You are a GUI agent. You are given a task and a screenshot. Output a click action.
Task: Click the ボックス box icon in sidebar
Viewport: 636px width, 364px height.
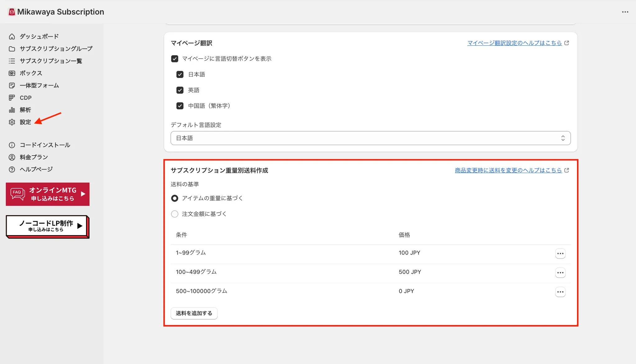12,73
